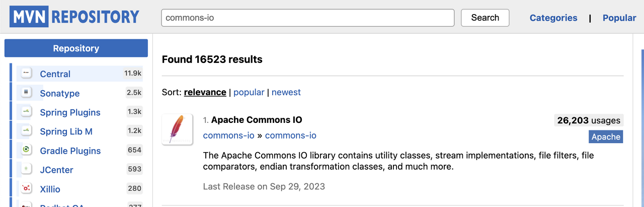Open the Popular menu link
This screenshot has width=644, height=207.
tap(619, 18)
